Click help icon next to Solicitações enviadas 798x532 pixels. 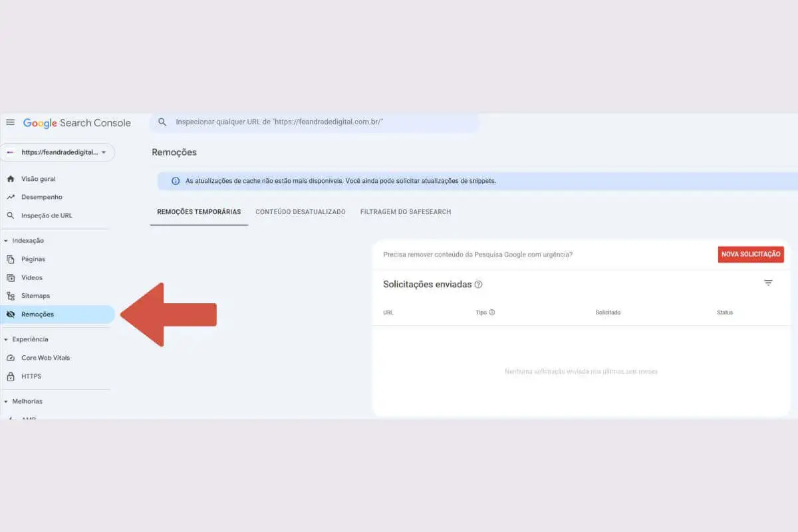point(478,285)
